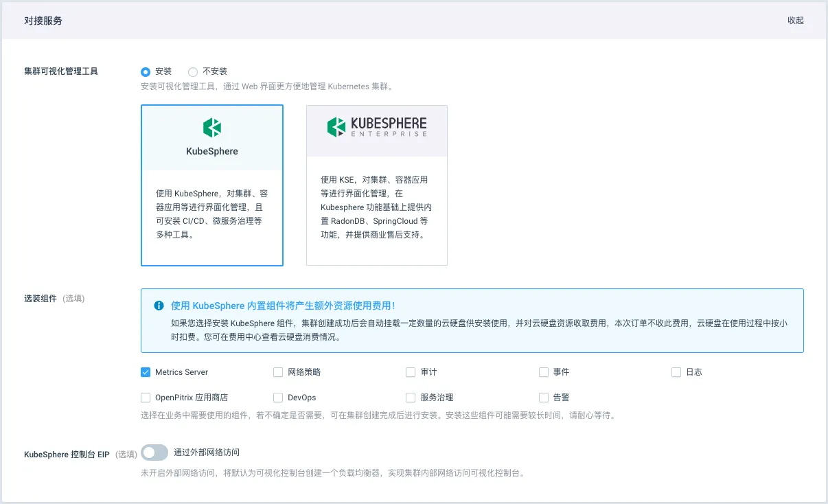Viewport: 828px width, 504px height.
Task: Choose the KubeSphere card description area
Action: coord(211,215)
